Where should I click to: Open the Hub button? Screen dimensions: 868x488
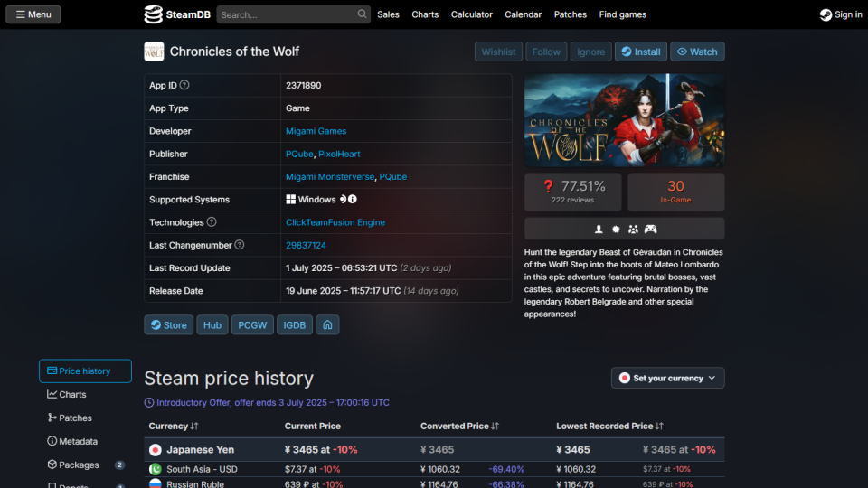click(x=212, y=324)
